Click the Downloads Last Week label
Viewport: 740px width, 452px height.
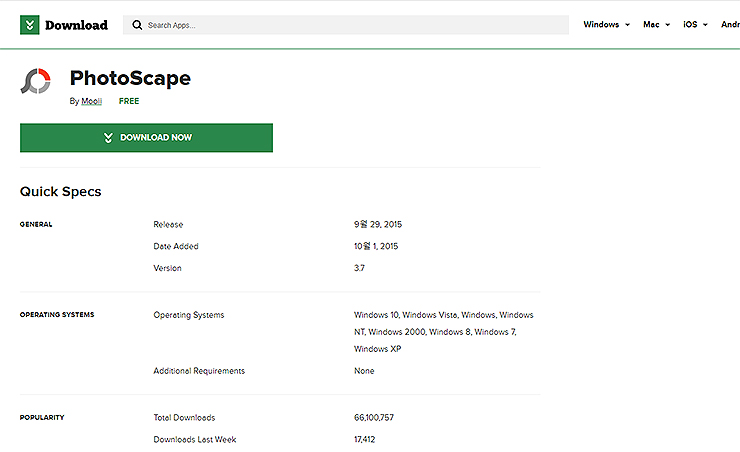tap(194, 439)
